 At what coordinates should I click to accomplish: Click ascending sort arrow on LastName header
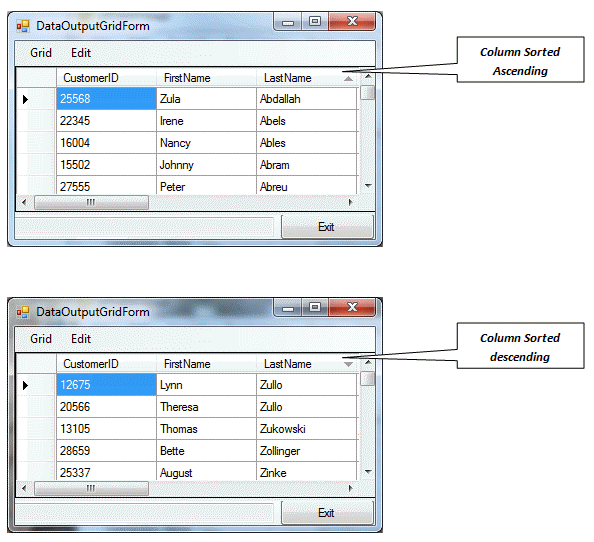[x=349, y=79]
